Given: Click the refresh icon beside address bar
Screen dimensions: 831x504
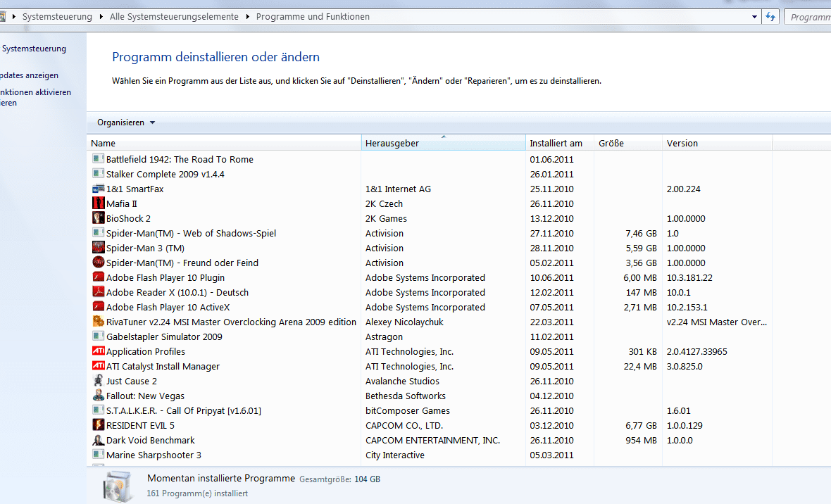Looking at the screenshot, I should [x=770, y=17].
